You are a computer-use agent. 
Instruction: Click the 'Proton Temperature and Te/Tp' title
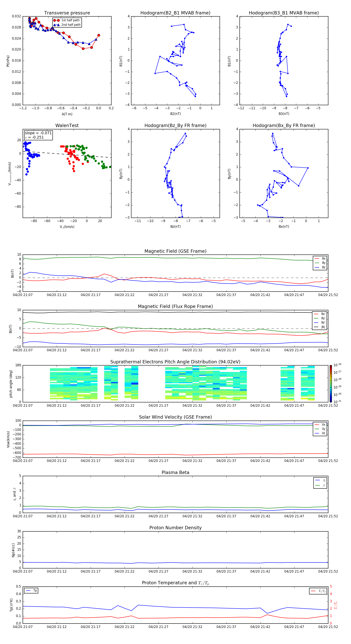coord(175,583)
